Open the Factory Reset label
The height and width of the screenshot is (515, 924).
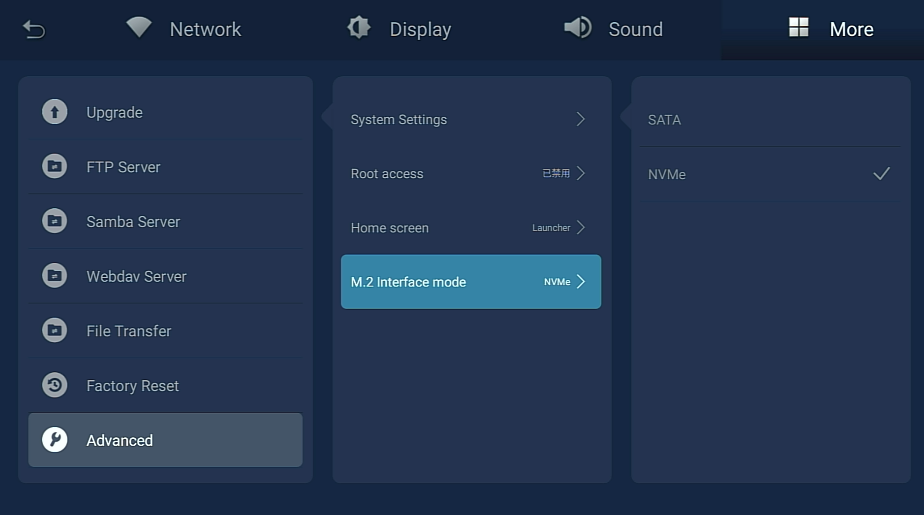pyautogui.click(x=133, y=386)
